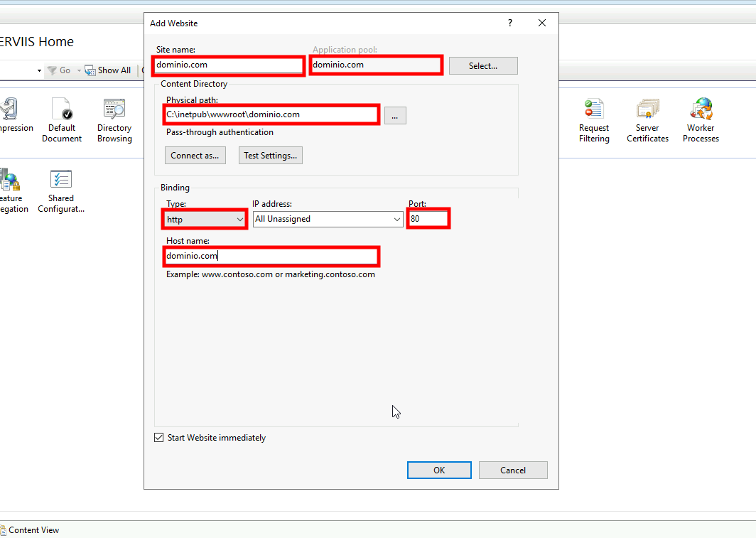
Task: Open the Directory Browsing feature icon
Action: [114, 120]
